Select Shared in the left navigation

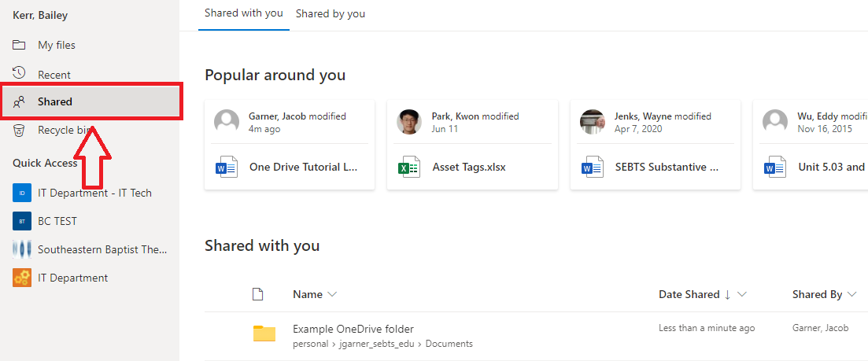coord(55,101)
